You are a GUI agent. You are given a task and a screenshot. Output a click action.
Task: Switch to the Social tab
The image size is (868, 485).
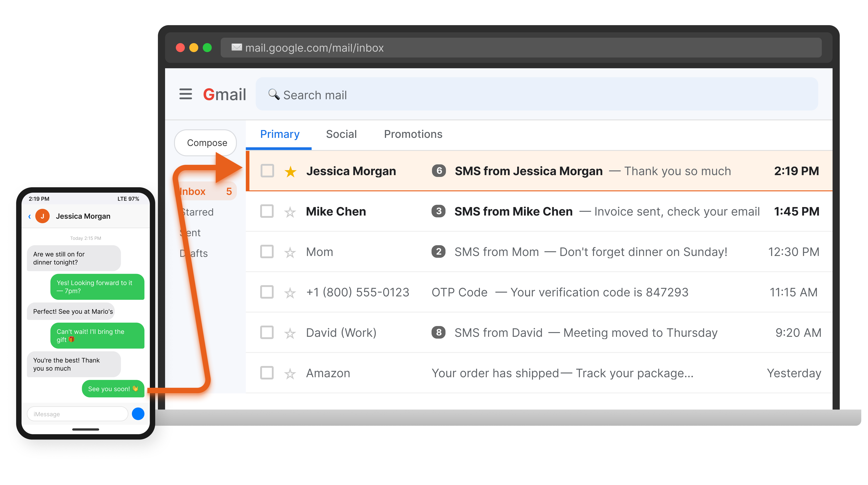pos(341,134)
